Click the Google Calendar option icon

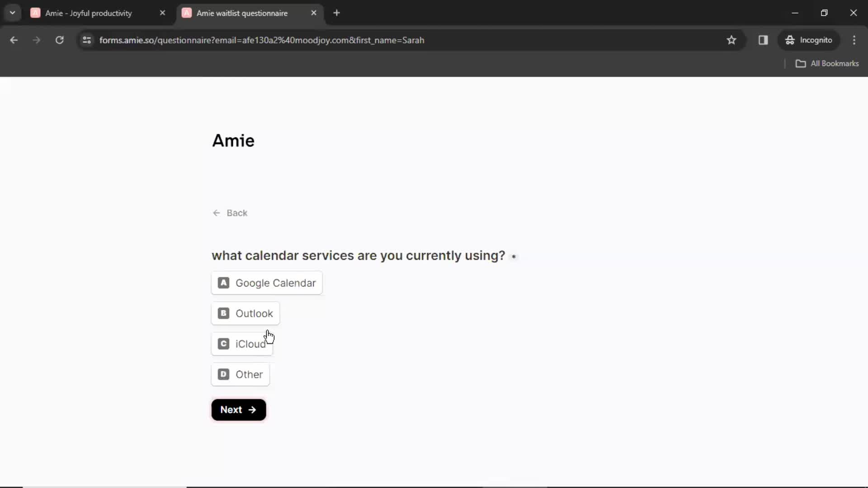pyautogui.click(x=224, y=282)
